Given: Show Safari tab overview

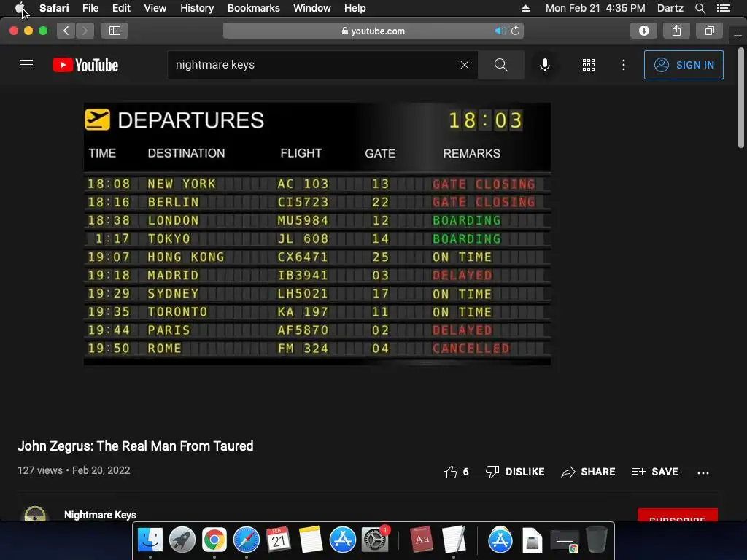Looking at the screenshot, I should pos(709,31).
